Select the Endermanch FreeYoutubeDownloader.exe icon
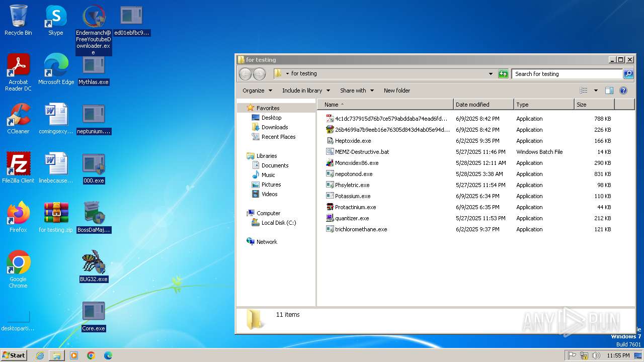Viewport: 644px width, 362px height. (94, 30)
